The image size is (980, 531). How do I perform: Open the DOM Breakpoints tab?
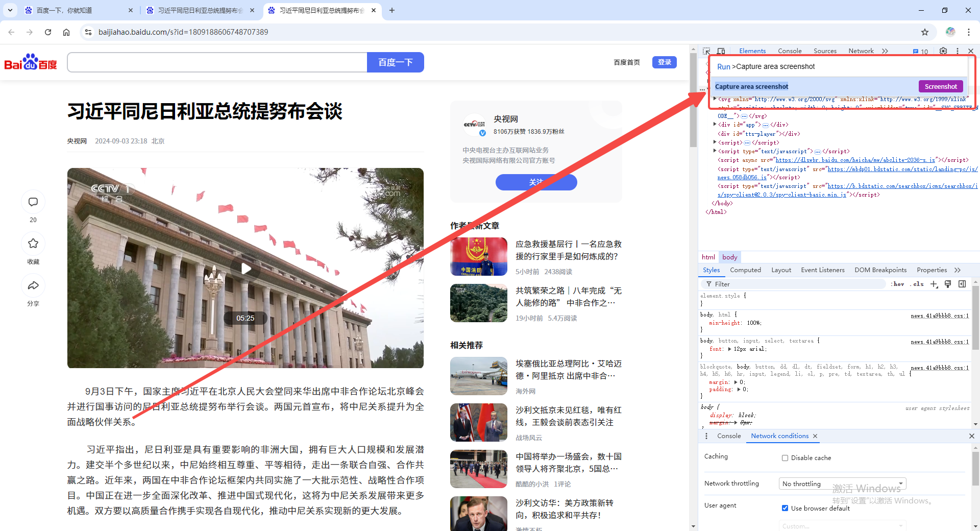coord(880,270)
